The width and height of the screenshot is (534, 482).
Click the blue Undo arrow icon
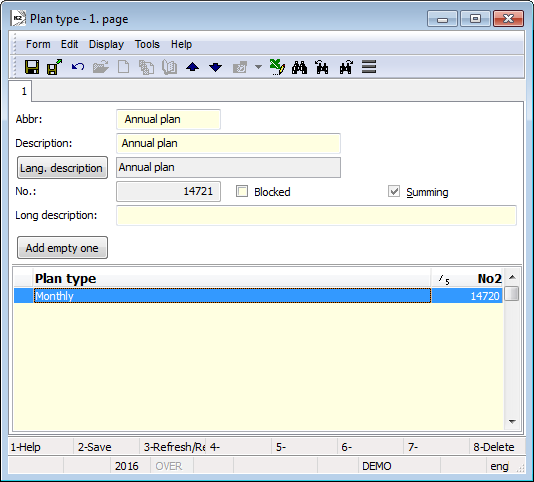pos(78,67)
